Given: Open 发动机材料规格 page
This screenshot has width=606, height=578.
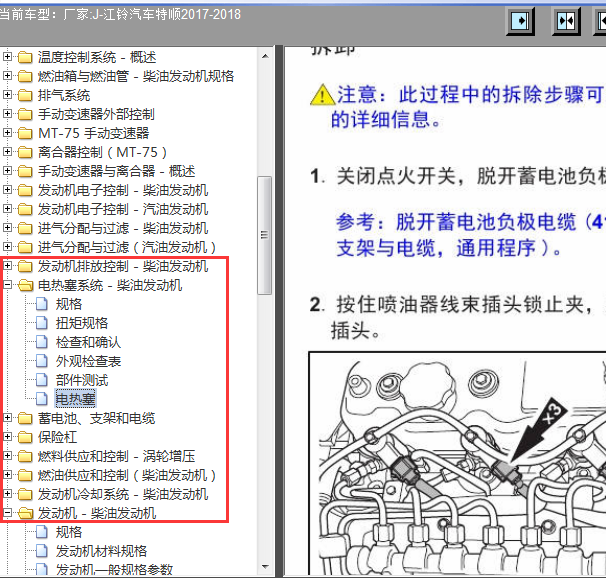Looking at the screenshot, I should tap(101, 551).
